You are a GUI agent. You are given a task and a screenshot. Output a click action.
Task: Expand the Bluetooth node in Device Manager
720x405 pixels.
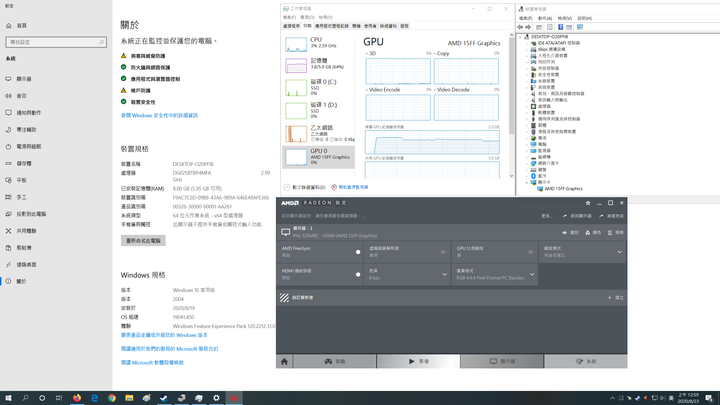point(527,176)
